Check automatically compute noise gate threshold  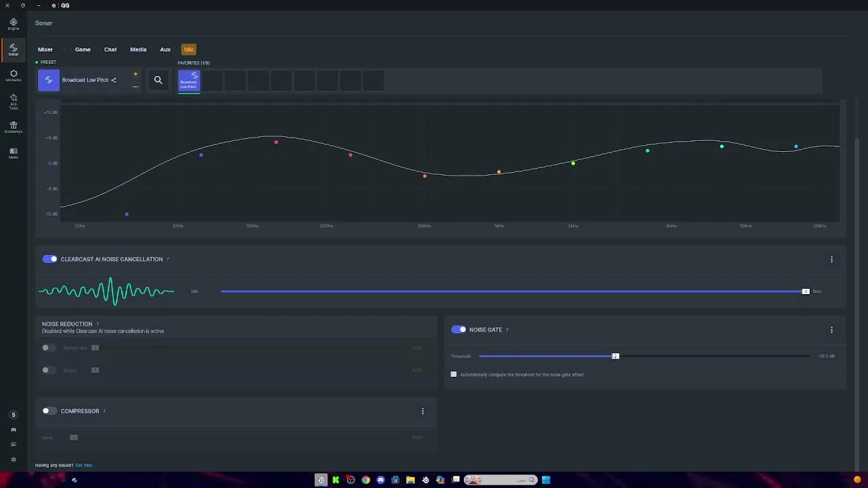[x=454, y=374]
